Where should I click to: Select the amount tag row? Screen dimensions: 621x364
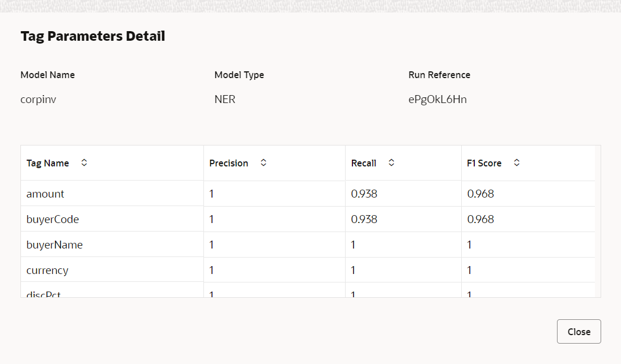point(308,194)
